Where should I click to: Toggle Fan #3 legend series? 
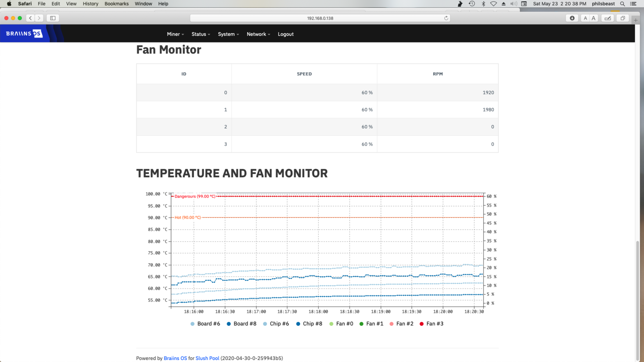click(431, 324)
